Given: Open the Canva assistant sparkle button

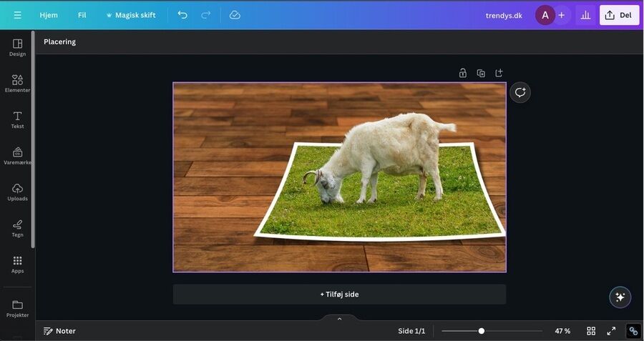Looking at the screenshot, I should tap(620, 297).
